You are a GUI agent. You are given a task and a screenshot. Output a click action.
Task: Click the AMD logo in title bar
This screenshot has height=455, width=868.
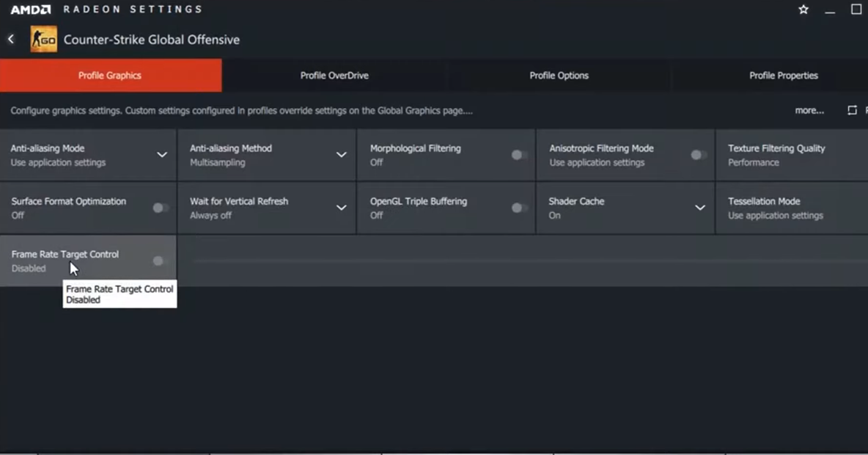click(x=31, y=10)
